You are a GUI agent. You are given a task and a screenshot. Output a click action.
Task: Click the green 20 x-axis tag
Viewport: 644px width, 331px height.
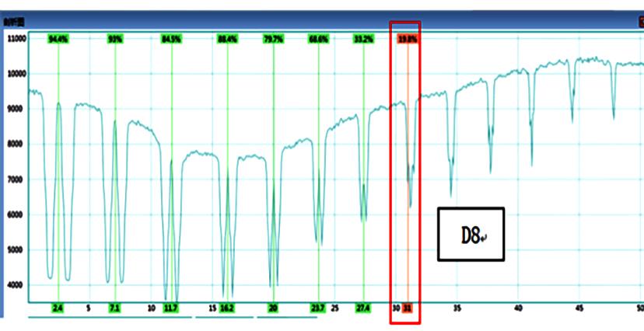coord(273,308)
